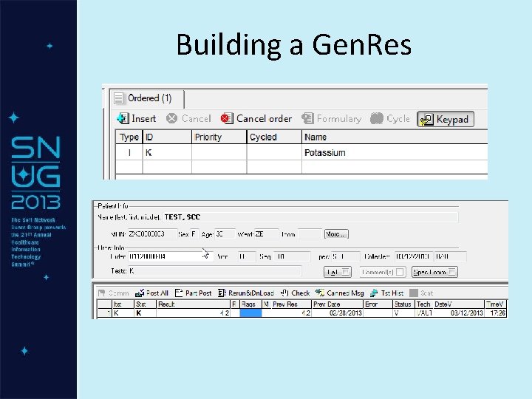Switch to the Ordered (1) tab
Viewport: 532px width, 399px height.
pos(147,98)
